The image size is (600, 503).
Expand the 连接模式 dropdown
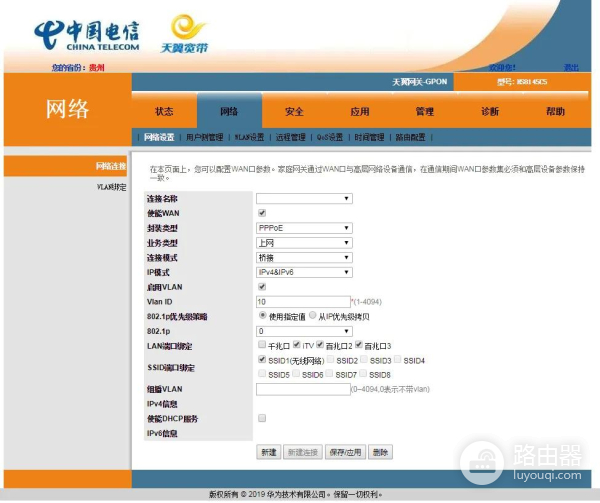304,257
